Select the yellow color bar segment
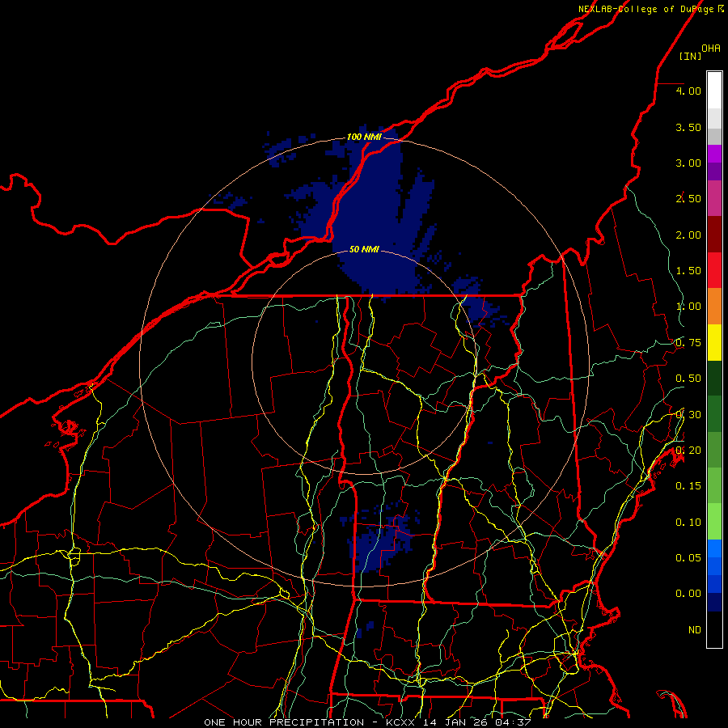The width and height of the screenshot is (728, 728). point(714,342)
